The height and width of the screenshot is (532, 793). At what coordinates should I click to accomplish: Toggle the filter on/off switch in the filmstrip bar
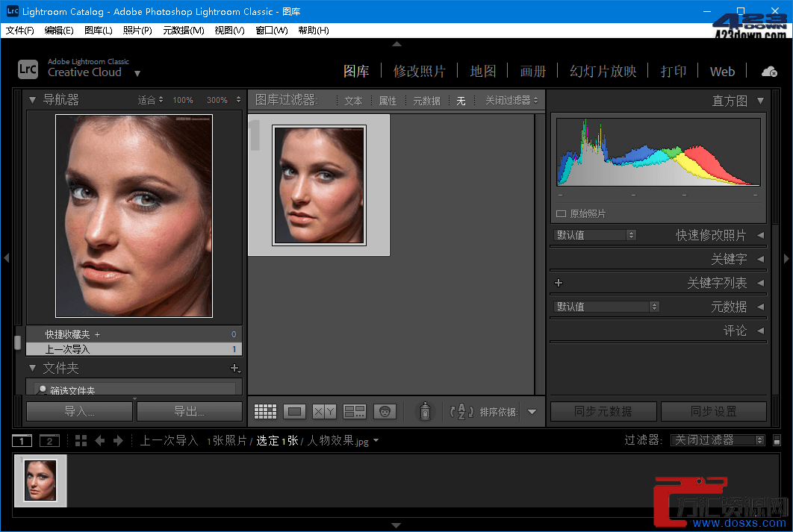pos(777,440)
